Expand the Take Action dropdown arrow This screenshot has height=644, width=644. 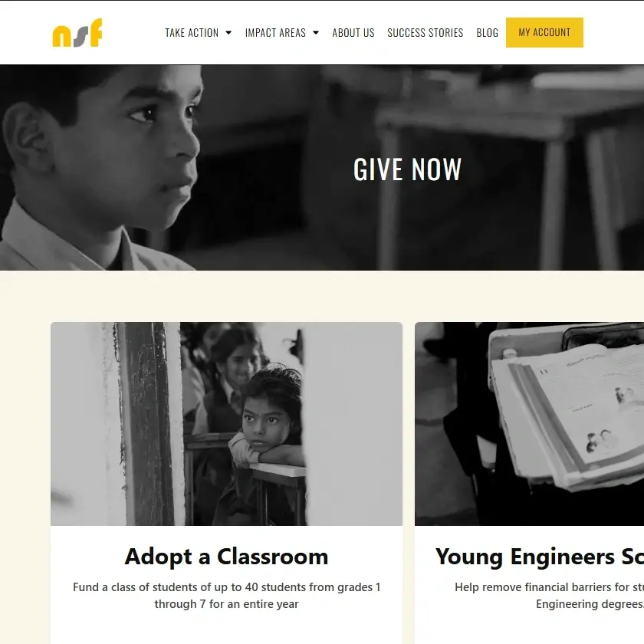[x=228, y=32]
